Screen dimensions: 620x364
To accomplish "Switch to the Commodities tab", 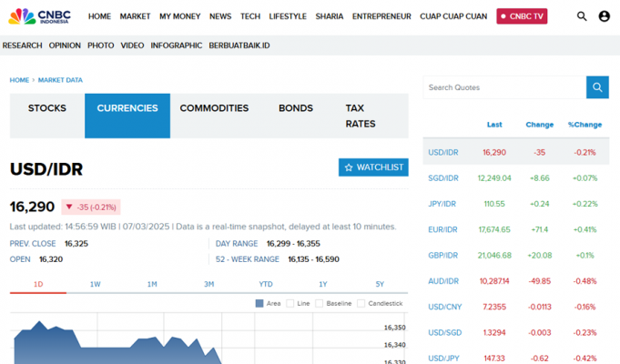I will pos(214,108).
